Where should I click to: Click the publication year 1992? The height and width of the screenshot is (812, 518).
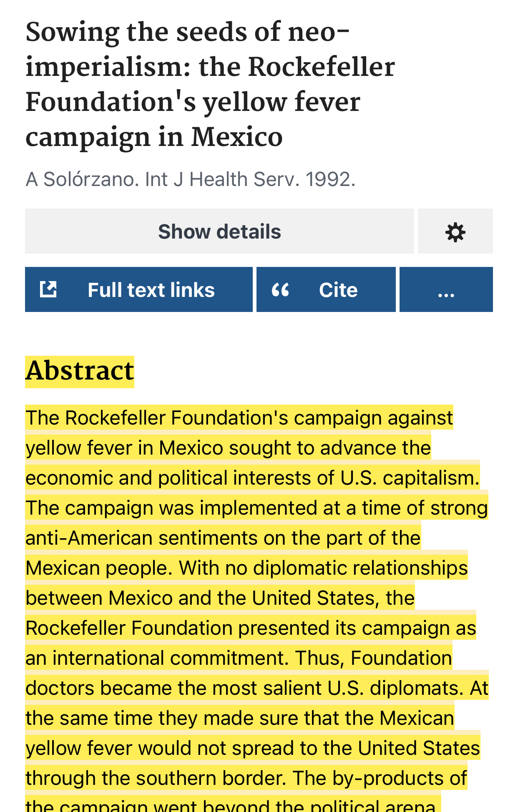[x=330, y=180]
